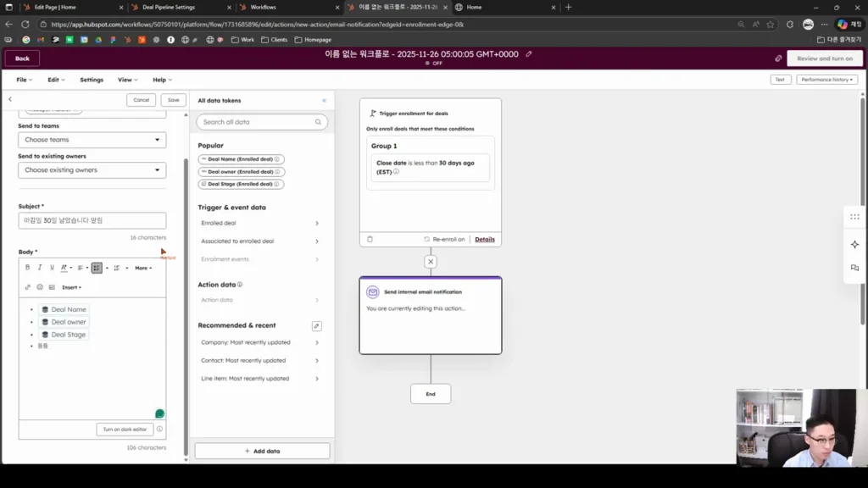Toggle the bulleted list button
Viewport: 868px width, 488px height.
tap(97, 268)
